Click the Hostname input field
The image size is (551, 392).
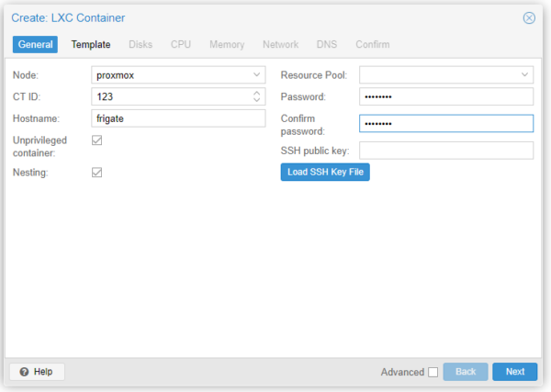(178, 118)
